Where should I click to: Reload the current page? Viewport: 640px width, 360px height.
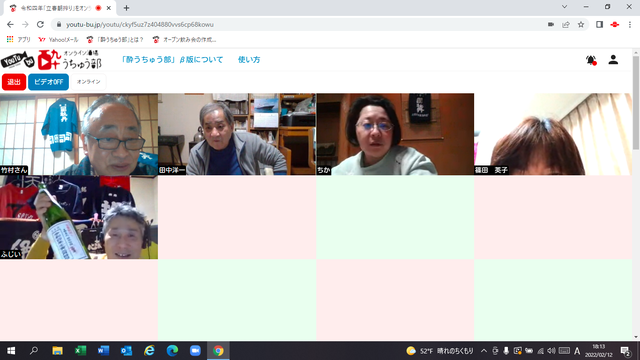click(40, 24)
